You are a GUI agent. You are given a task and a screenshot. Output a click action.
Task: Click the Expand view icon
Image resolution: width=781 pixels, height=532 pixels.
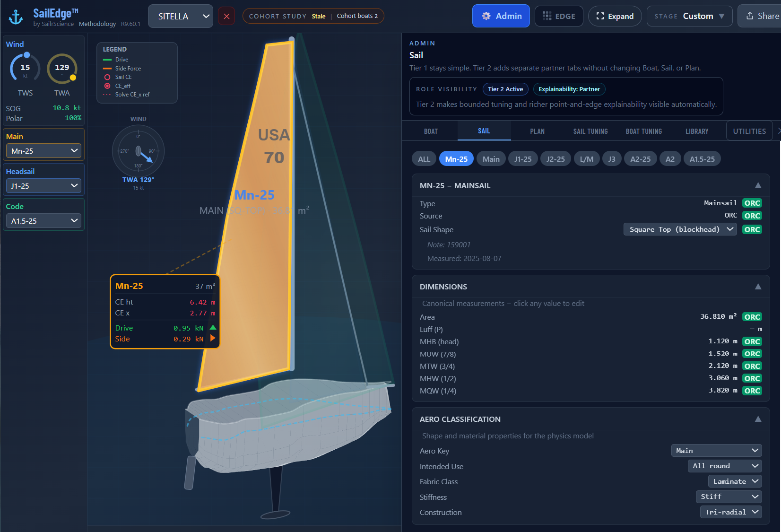[600, 16]
